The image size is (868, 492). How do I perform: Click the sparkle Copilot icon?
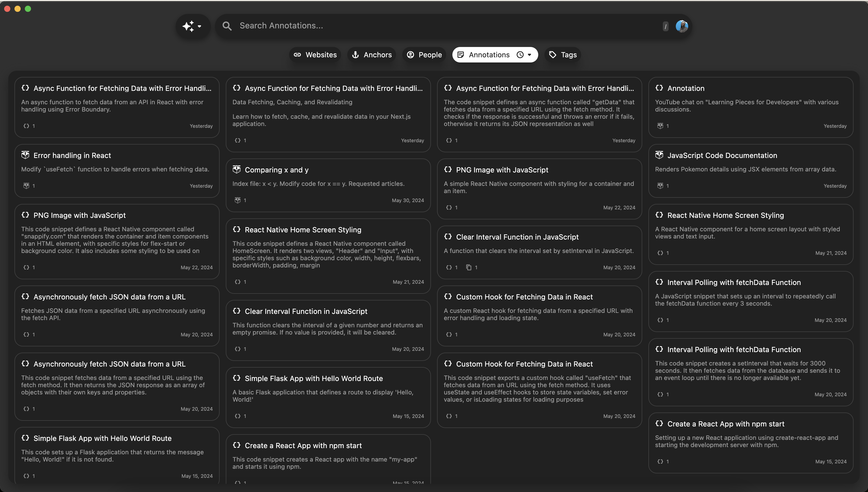pyautogui.click(x=188, y=26)
